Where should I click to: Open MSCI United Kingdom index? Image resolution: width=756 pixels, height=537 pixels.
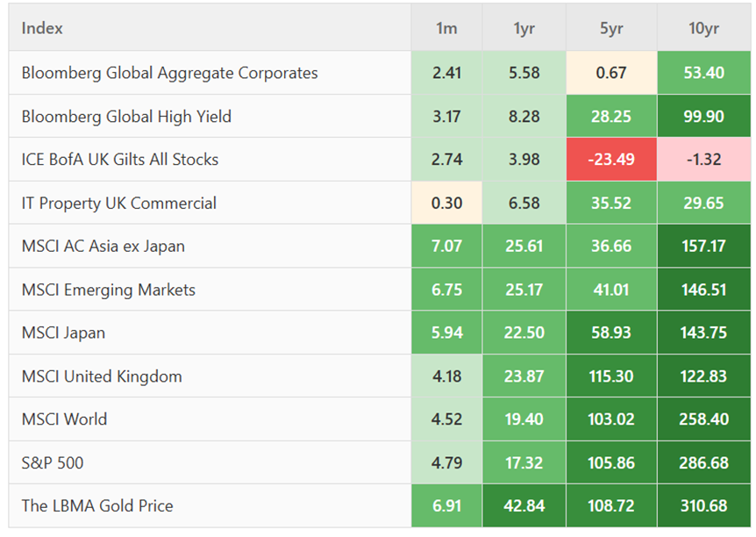pyautogui.click(x=102, y=376)
